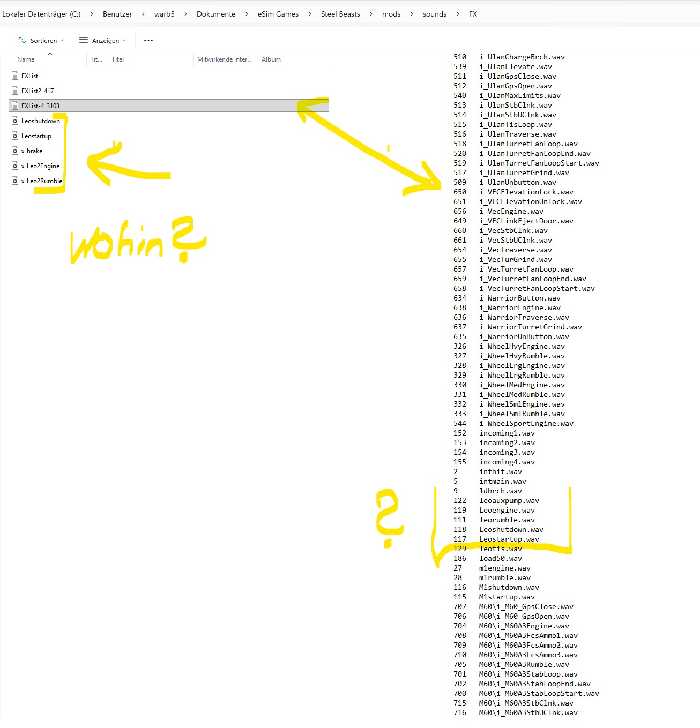Select the x_brake audio file icon
Image resolution: width=700 pixels, height=728 pixels.
tap(15, 151)
